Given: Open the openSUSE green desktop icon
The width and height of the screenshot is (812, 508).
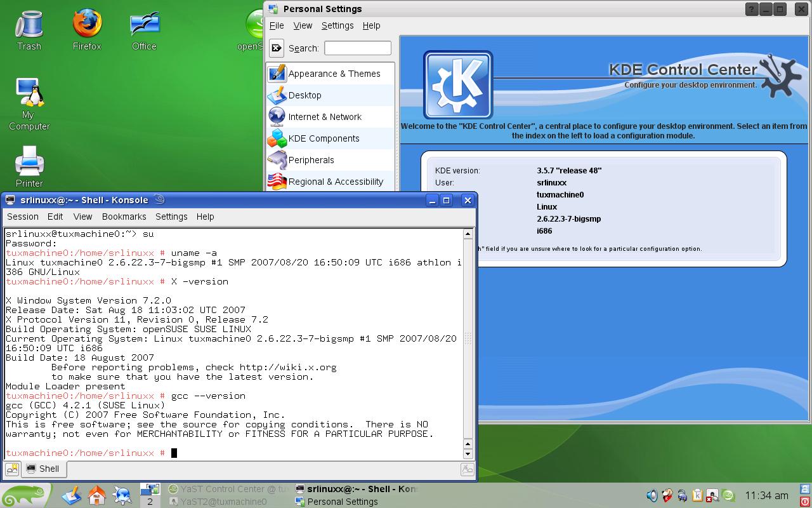Looking at the screenshot, I should click(254, 30).
